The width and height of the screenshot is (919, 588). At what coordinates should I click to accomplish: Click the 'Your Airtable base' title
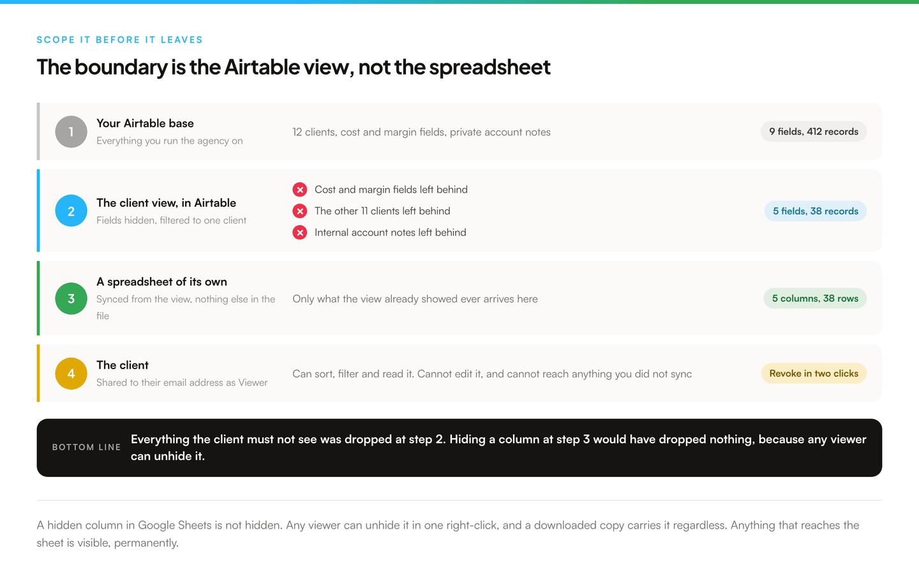click(145, 123)
